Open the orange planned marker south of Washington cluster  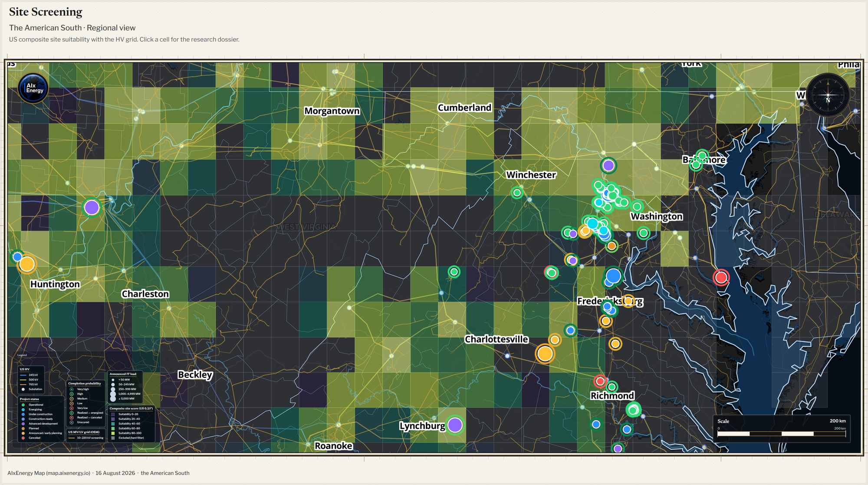point(612,246)
